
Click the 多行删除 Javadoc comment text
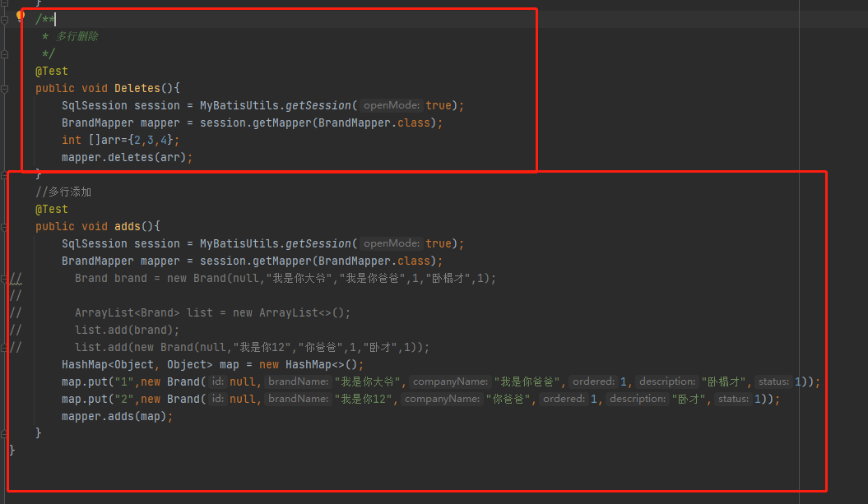77,36
